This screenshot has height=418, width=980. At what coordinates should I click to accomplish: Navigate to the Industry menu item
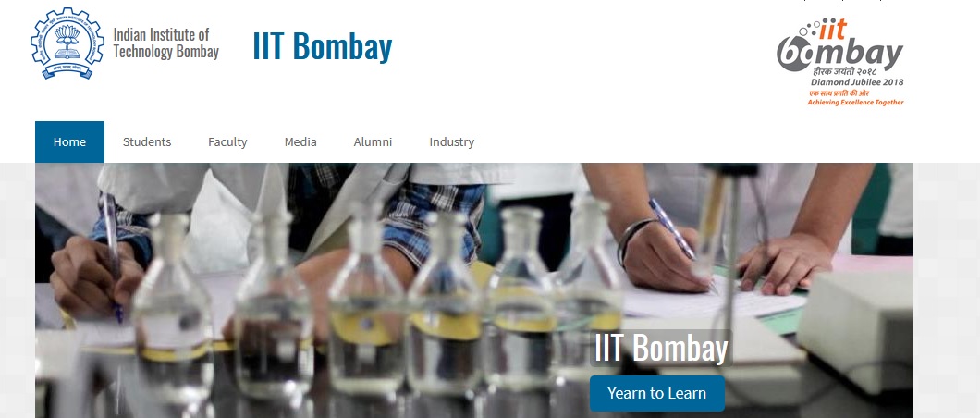pyautogui.click(x=451, y=141)
